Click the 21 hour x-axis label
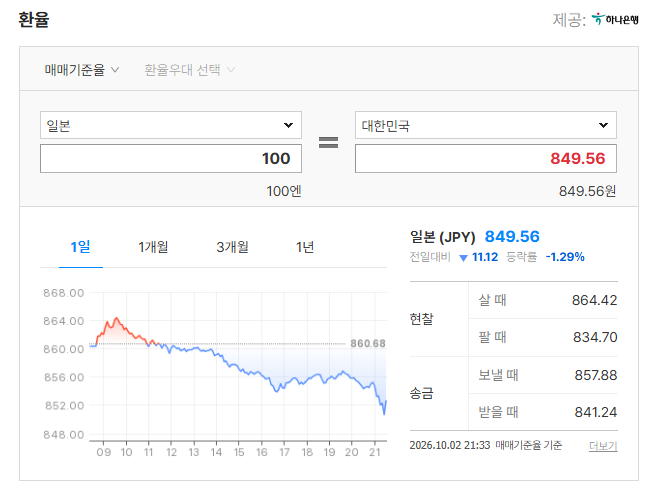 (375, 452)
